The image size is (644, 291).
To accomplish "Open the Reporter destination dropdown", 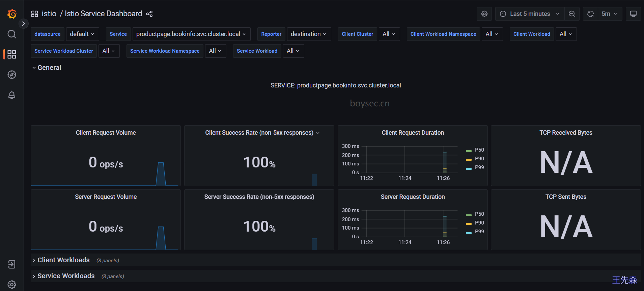I will click(309, 34).
